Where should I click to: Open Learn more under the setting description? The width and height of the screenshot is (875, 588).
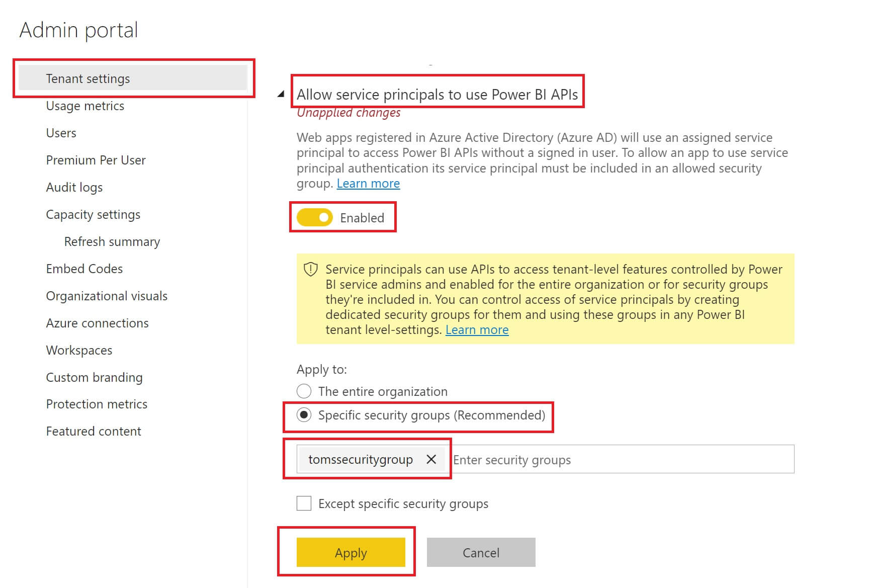(368, 183)
